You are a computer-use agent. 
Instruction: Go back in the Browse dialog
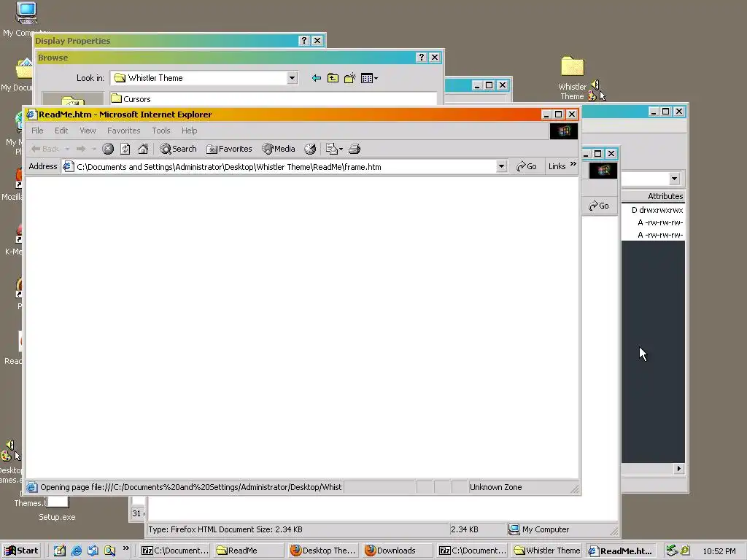pos(316,78)
